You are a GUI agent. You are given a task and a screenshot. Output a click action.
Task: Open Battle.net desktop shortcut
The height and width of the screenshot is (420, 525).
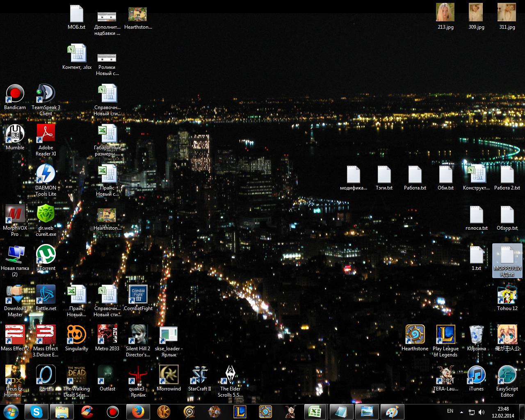click(46, 295)
